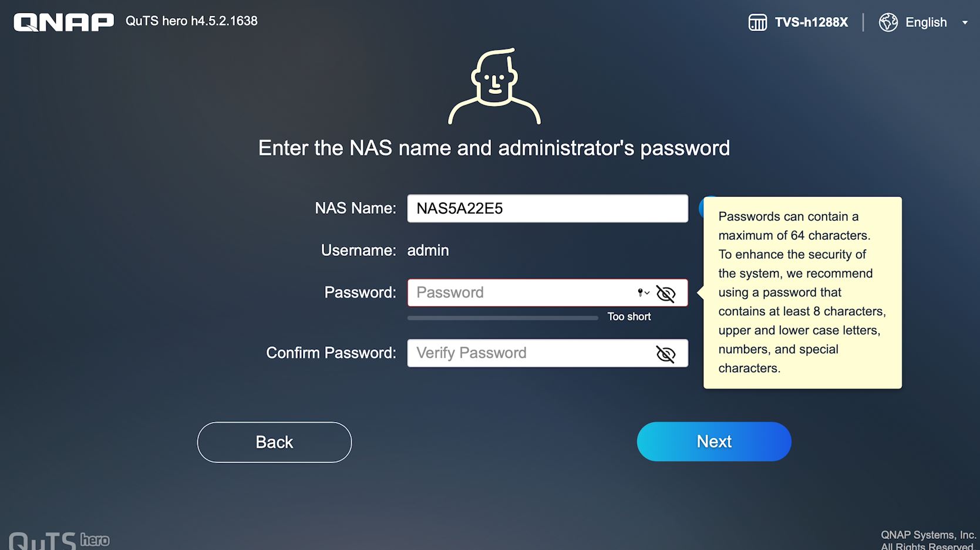Viewport: 980px width, 550px height.
Task: Click the yellow password requirements tooltip
Action: (802, 292)
